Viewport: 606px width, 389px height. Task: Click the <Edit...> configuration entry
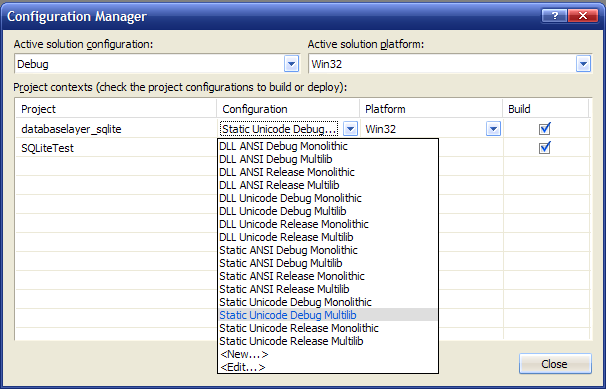point(328,367)
